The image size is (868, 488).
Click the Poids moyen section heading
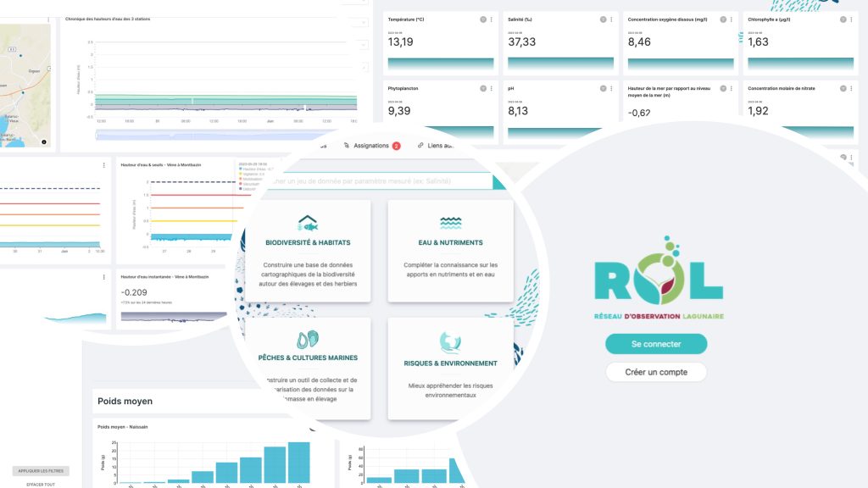[x=125, y=401]
